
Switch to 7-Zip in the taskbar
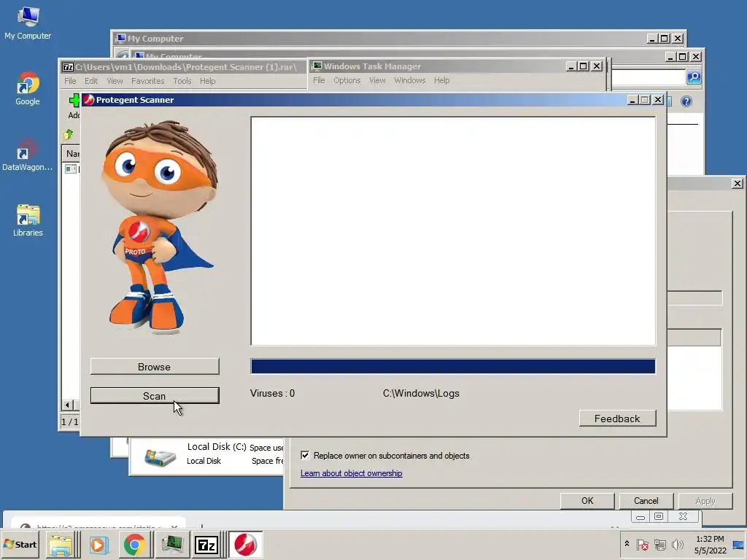pos(206,544)
